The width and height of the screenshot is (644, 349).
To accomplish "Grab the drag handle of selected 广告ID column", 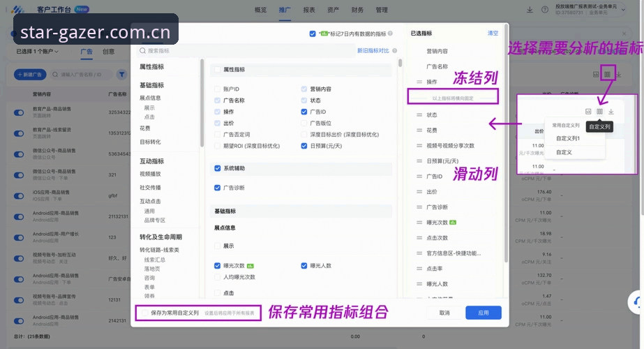I will tap(419, 177).
